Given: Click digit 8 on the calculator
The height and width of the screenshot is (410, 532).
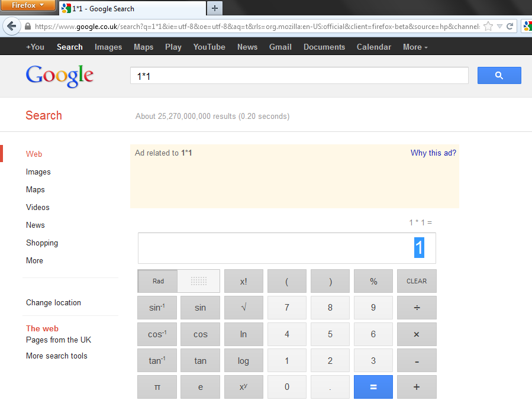Looking at the screenshot, I should [330, 308].
